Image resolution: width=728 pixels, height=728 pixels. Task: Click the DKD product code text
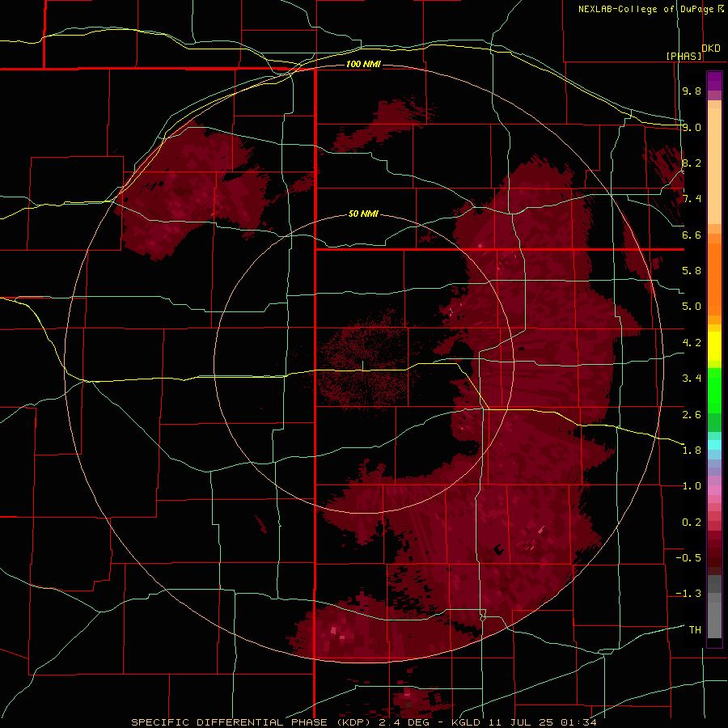[x=710, y=49]
